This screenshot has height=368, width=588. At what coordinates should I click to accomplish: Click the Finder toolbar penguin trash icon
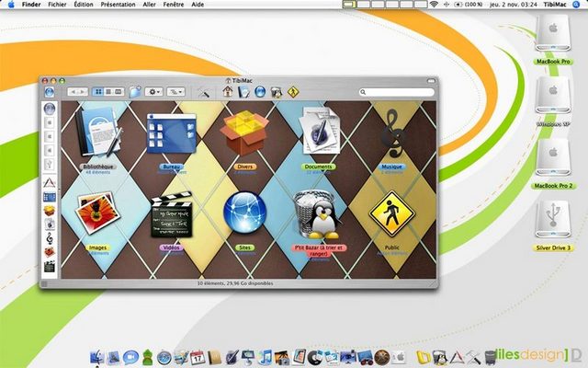(x=277, y=92)
